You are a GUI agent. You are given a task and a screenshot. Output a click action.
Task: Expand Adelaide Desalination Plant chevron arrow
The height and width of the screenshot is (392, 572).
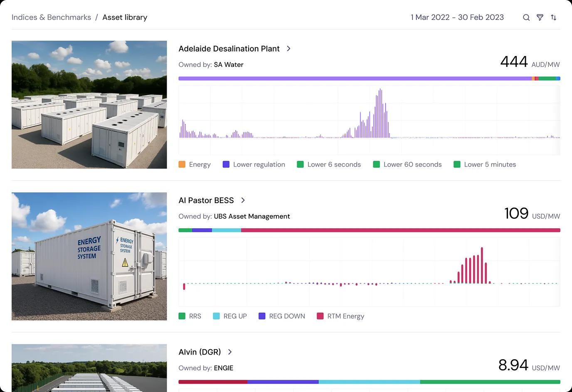coord(288,49)
